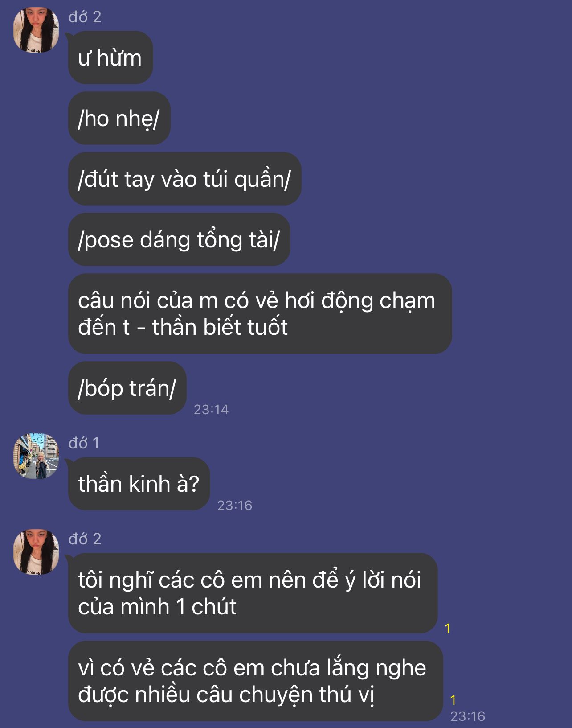Viewport: 572px width, 728px height.
Task: Click the yellow read count beside "của mình 1 chút"
Action: [448, 629]
